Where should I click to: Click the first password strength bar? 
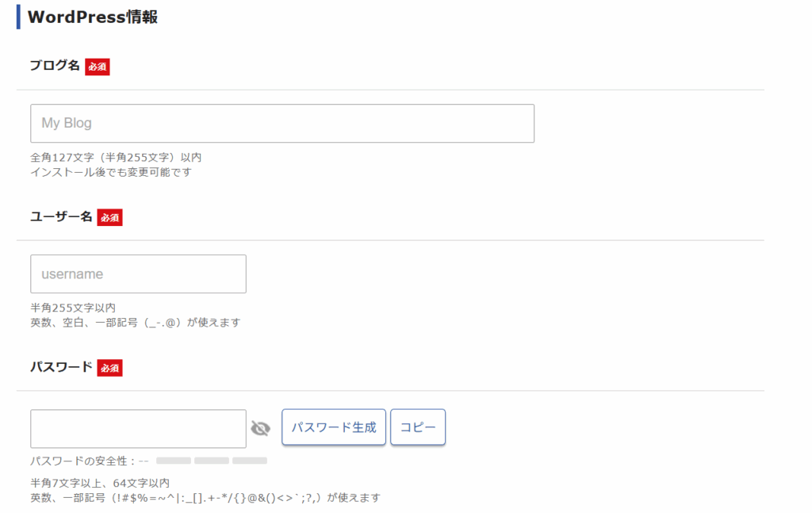click(174, 461)
